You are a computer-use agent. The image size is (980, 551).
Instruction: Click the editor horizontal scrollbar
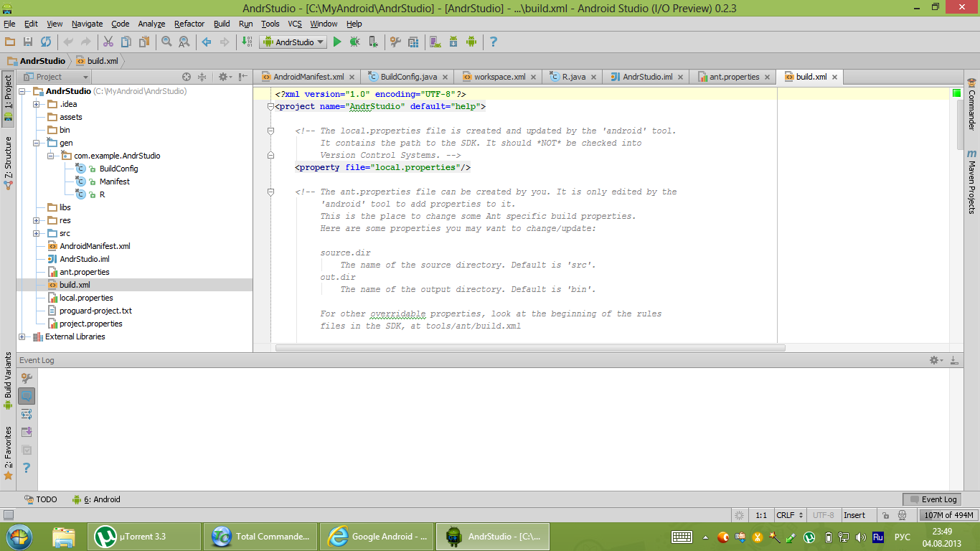click(530, 348)
